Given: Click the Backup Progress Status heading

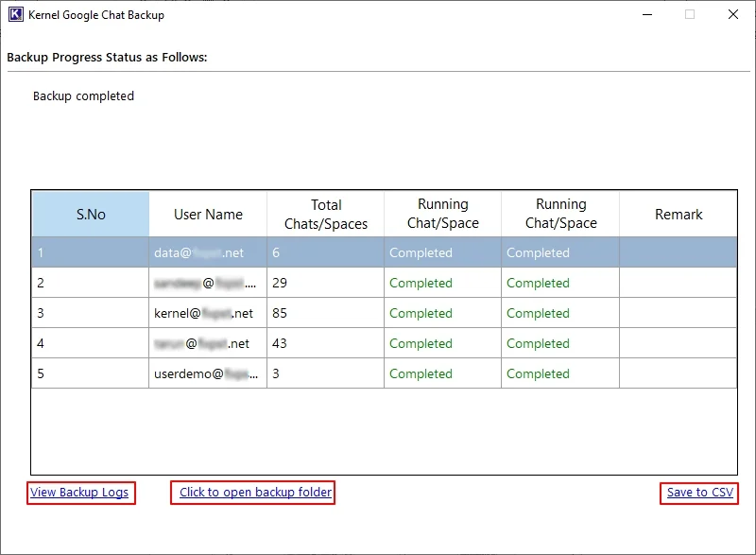Looking at the screenshot, I should (x=107, y=57).
